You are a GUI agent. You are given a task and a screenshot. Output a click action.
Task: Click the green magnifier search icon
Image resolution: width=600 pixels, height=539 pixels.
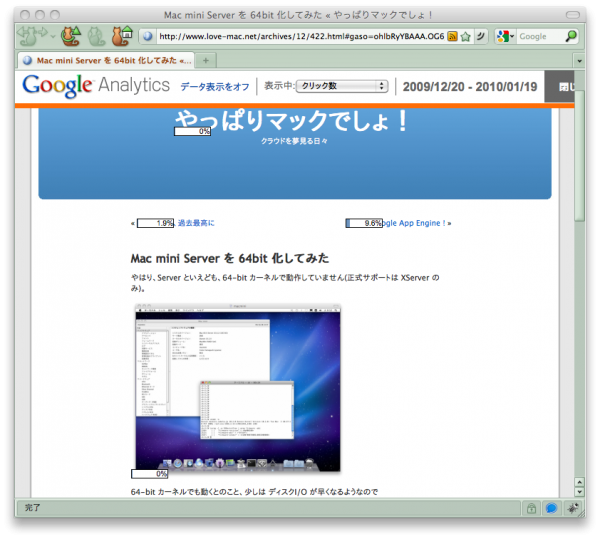coord(571,36)
